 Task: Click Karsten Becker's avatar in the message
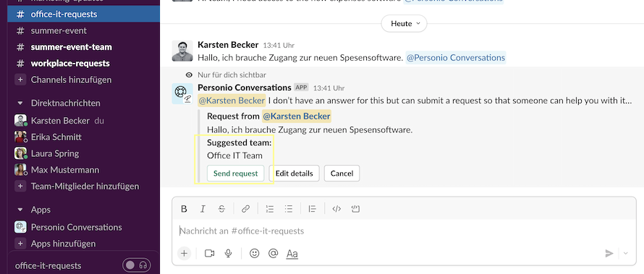182,51
